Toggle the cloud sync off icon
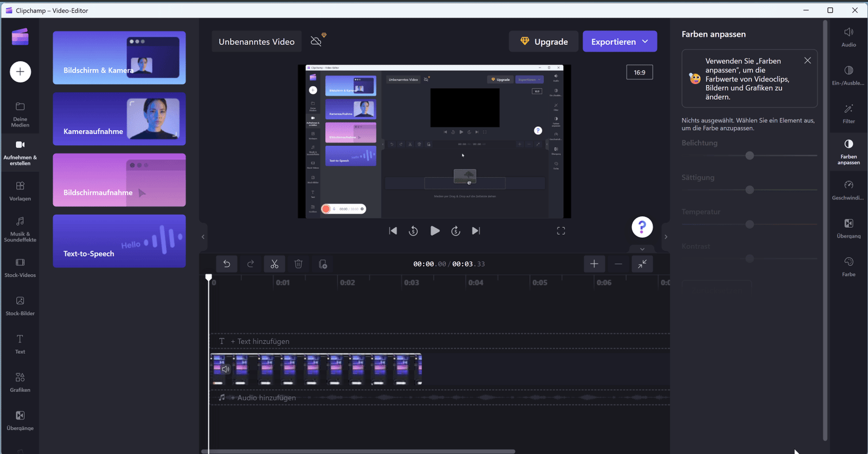The image size is (868, 454). [316, 41]
